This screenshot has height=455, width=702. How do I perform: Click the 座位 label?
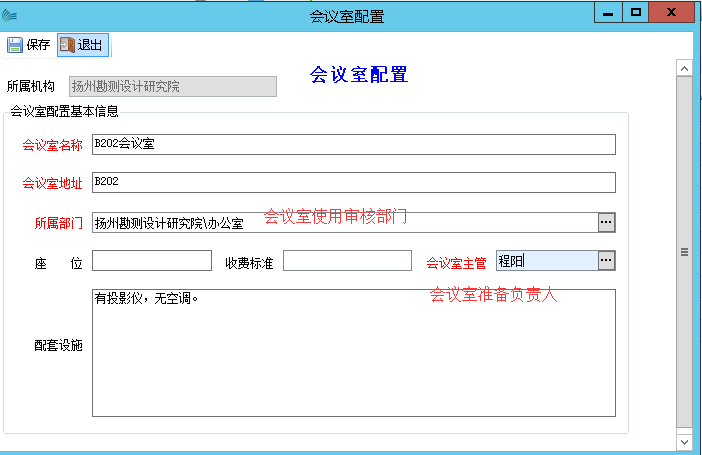click(x=59, y=263)
